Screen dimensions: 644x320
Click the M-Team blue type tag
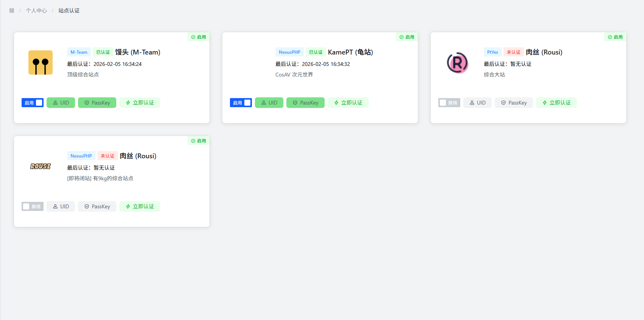(79, 52)
